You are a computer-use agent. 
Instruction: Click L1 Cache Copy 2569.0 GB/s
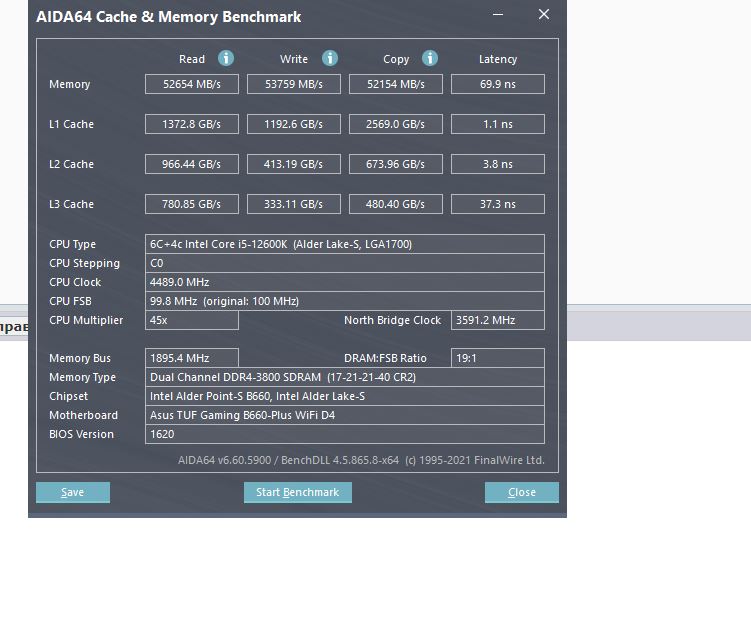396,124
